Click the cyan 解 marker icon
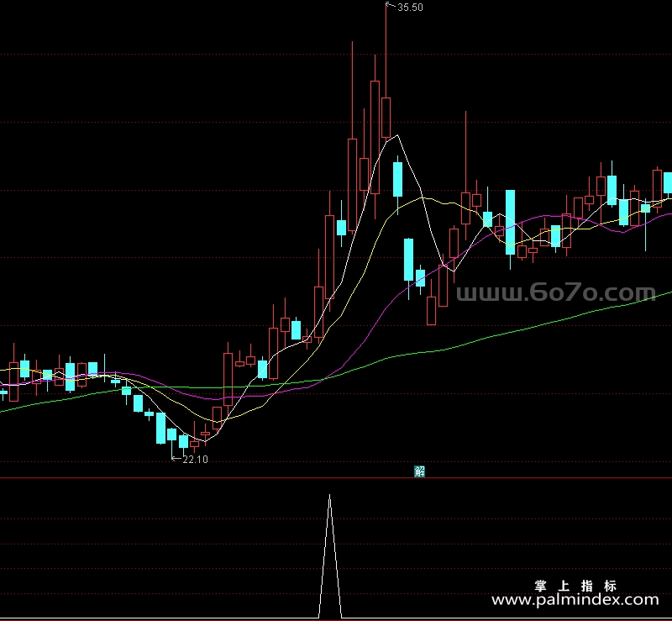The width and height of the screenshot is (672, 621). tap(419, 471)
